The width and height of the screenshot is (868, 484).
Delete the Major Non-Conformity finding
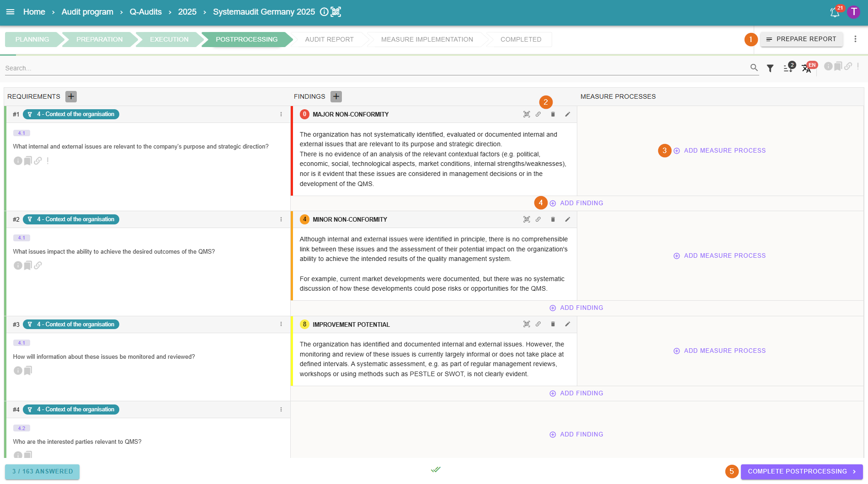tap(553, 114)
